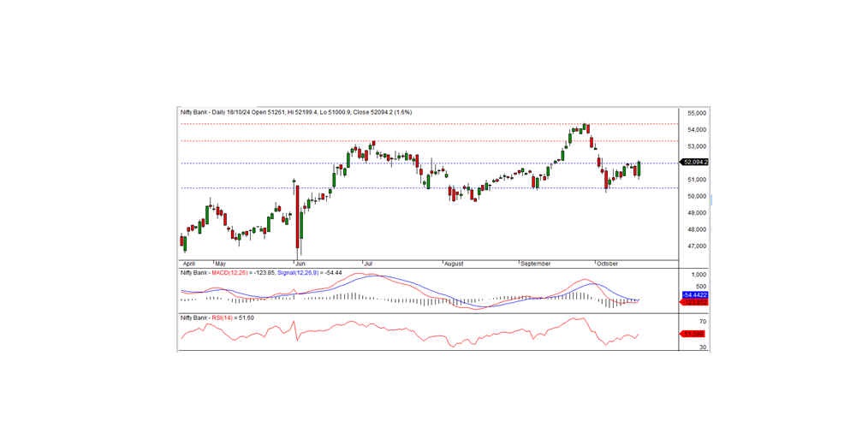The width and height of the screenshot is (868, 445).
Task: Click the April label on the time axis
Action: (x=189, y=264)
